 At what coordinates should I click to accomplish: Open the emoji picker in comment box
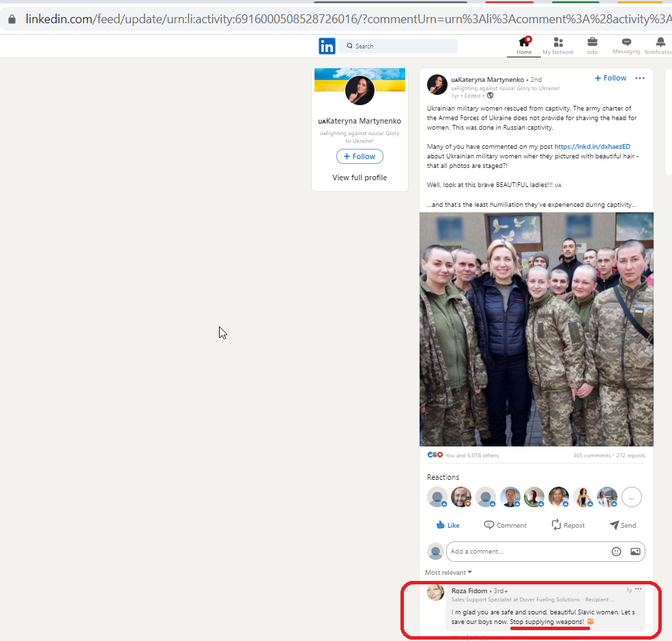pos(616,552)
